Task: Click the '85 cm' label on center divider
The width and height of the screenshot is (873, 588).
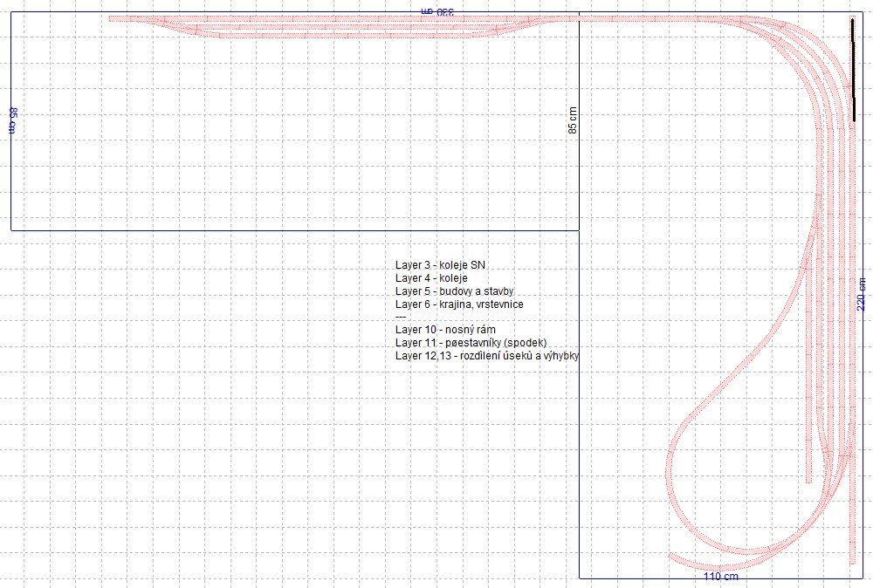Action: point(573,120)
